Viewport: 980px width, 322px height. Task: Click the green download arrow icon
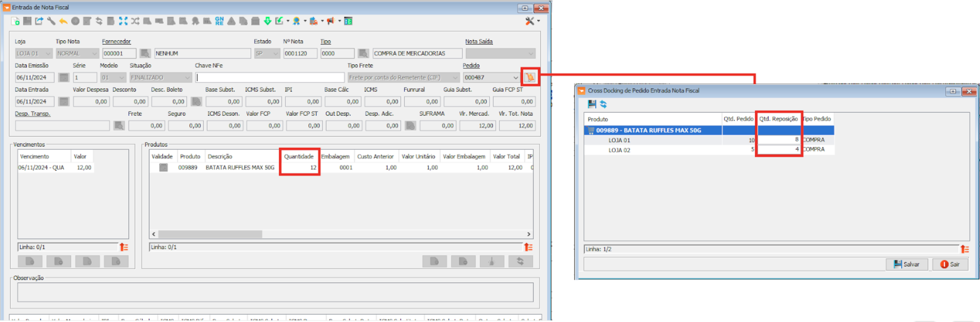[267, 21]
